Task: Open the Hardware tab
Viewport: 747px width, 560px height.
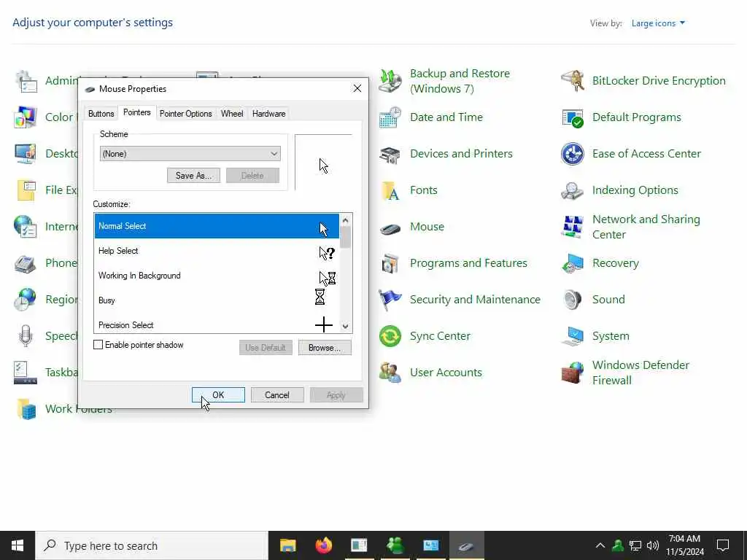Action: (x=268, y=114)
